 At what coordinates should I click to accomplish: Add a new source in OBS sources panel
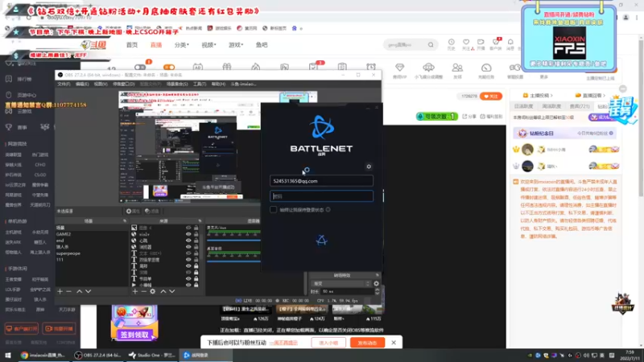click(x=135, y=291)
